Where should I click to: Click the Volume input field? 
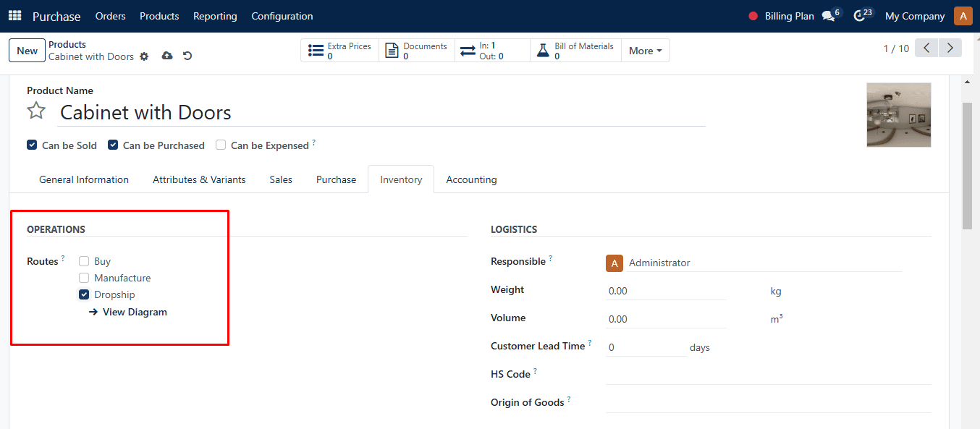(x=666, y=319)
